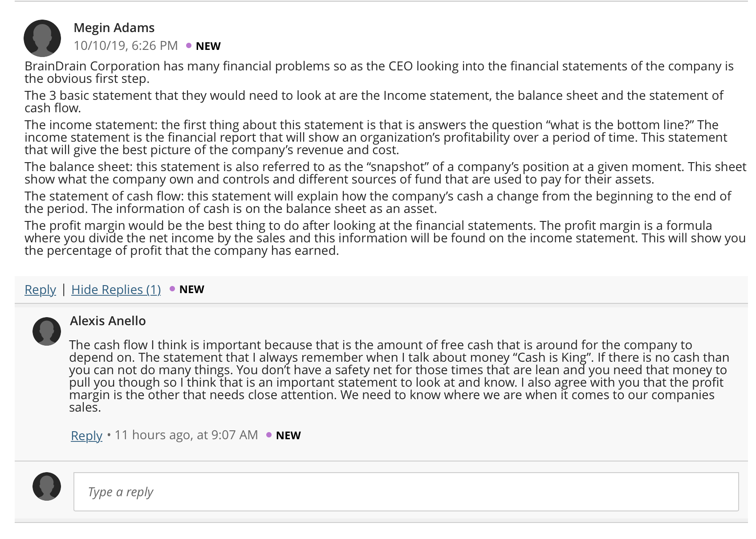The height and width of the screenshot is (539, 756).
Task: Click the balance sheet paragraph
Action: tap(385, 173)
